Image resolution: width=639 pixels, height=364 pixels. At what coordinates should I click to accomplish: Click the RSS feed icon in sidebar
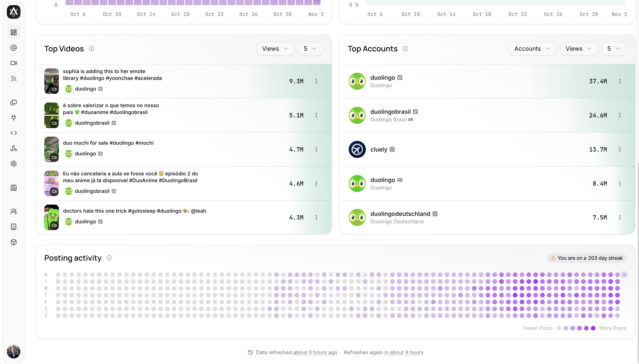13,79
